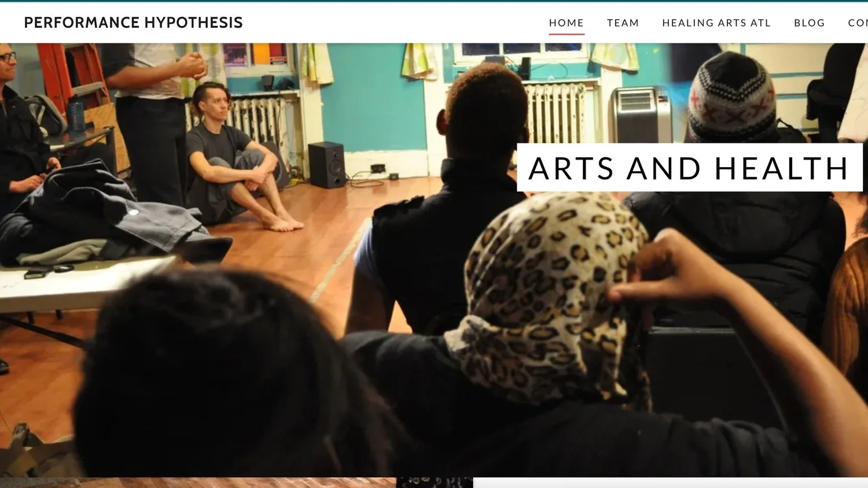868x488 pixels.
Task: Click the white panel below the hero image
Action: click(670, 483)
